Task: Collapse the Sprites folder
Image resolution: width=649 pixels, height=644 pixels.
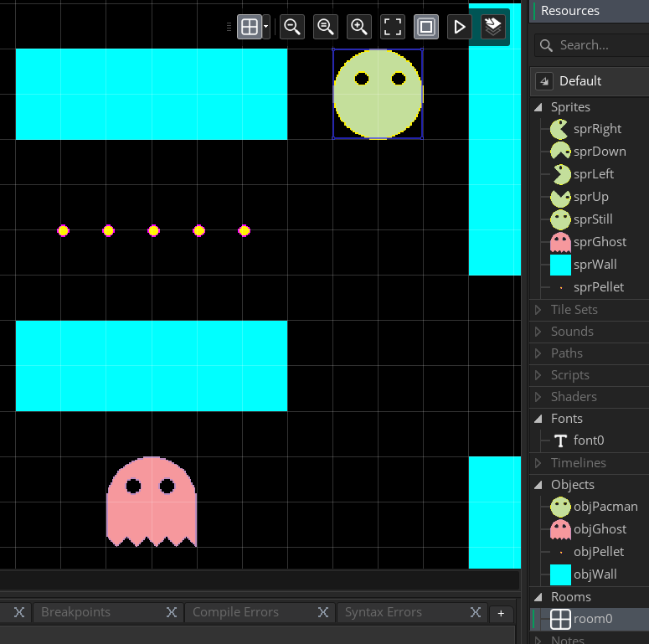Action: [x=538, y=107]
